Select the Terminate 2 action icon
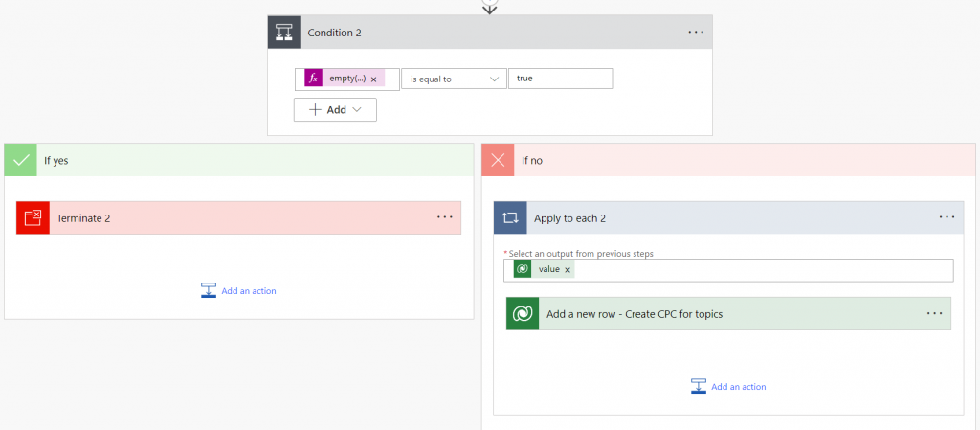The width and height of the screenshot is (980, 430). (33, 218)
